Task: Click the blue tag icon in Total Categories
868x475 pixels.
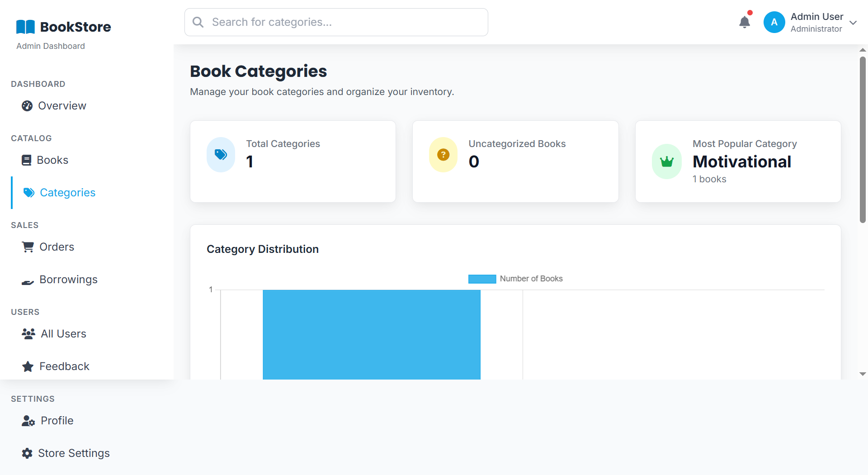Action: 221,155
